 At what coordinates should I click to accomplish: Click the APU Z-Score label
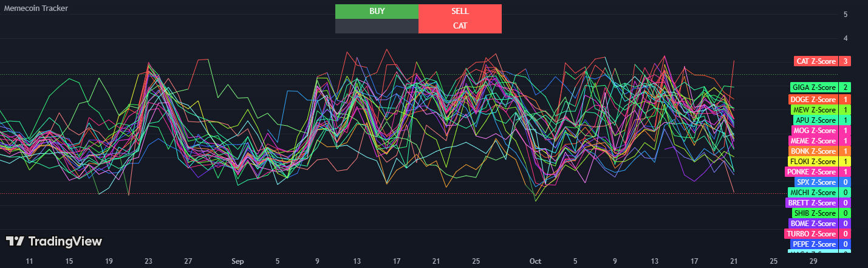coord(816,120)
